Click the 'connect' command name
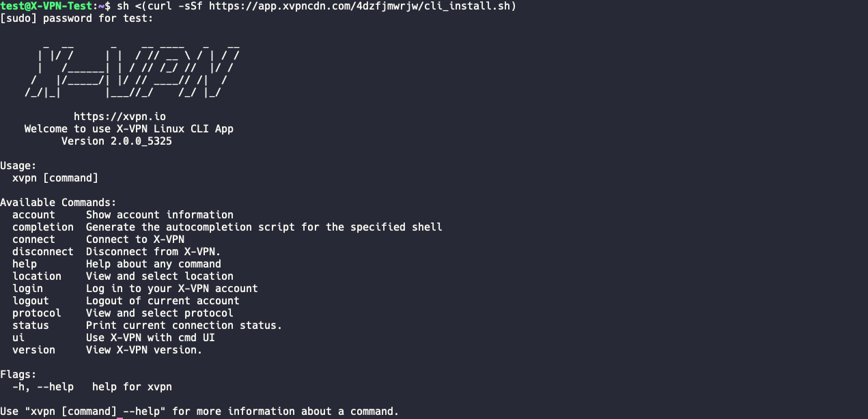868x419 pixels. coord(33,240)
